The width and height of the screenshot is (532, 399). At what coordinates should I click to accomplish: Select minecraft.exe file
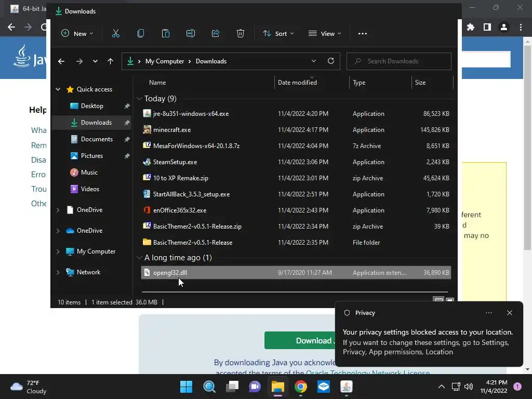pyautogui.click(x=296, y=129)
